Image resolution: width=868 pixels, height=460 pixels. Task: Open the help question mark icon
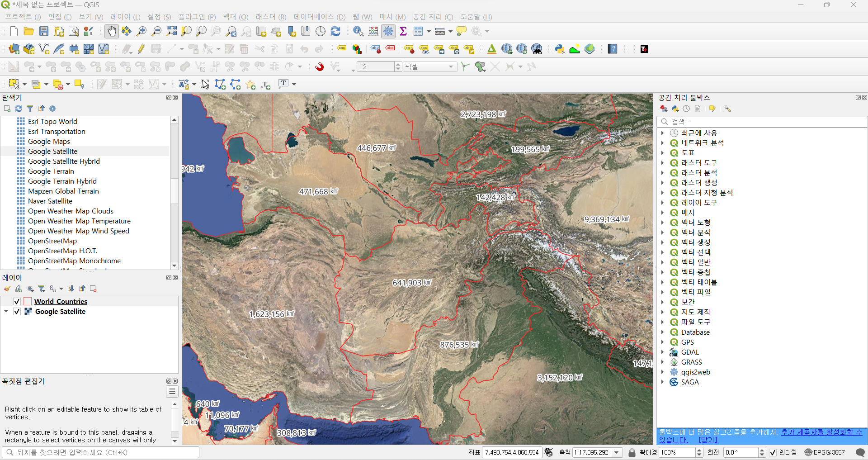pos(613,49)
